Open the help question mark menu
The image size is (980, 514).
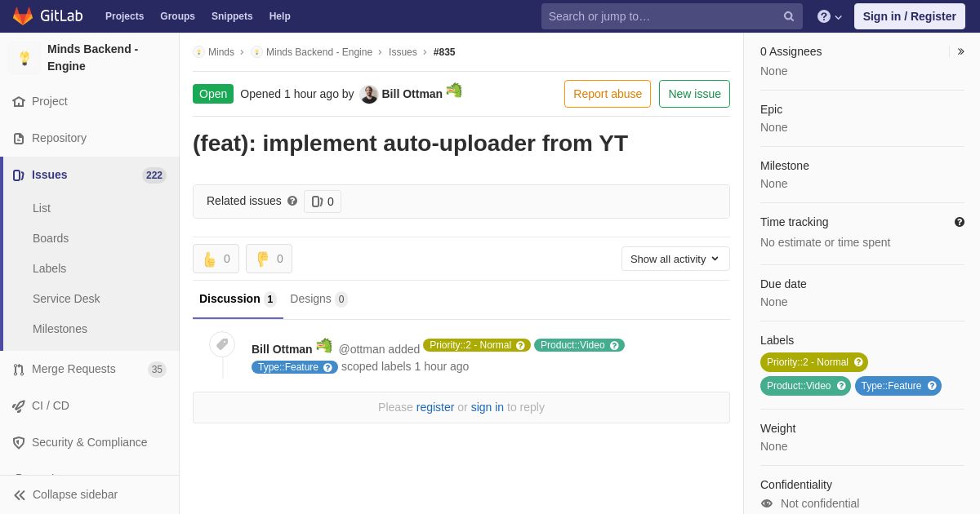[830, 16]
